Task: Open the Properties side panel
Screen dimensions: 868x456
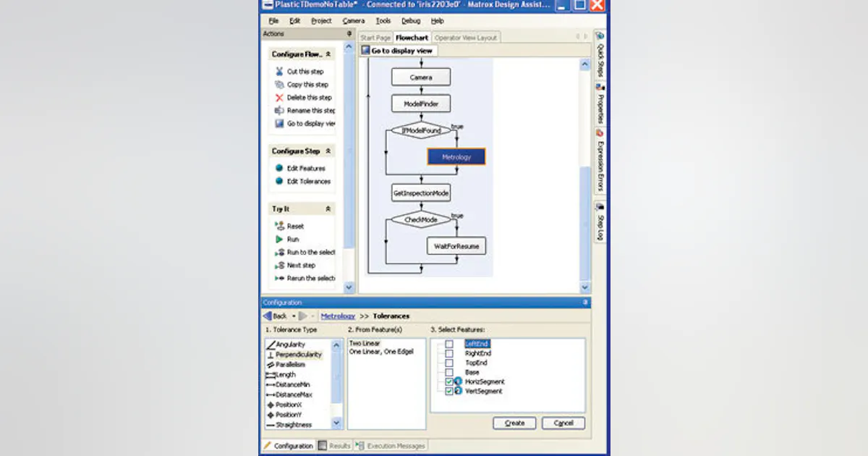Action: (x=600, y=104)
